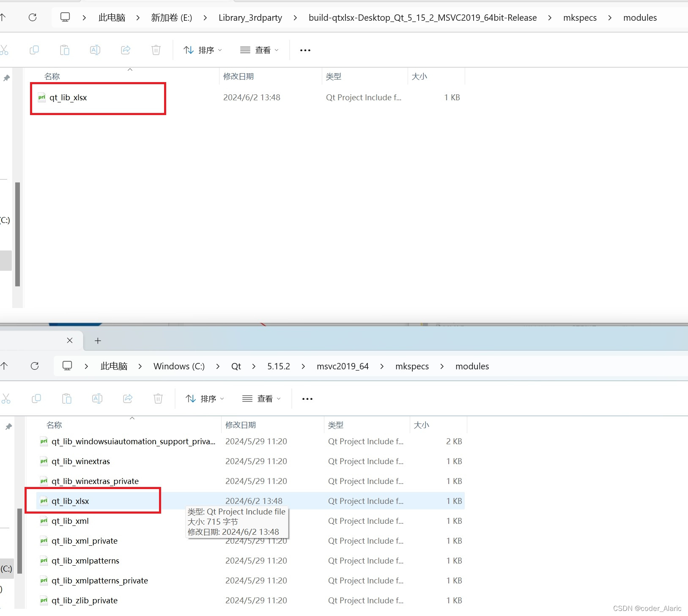Screen dimensions: 688x616
Task: Cut icon in bottom window toolbar
Action: (x=5, y=399)
